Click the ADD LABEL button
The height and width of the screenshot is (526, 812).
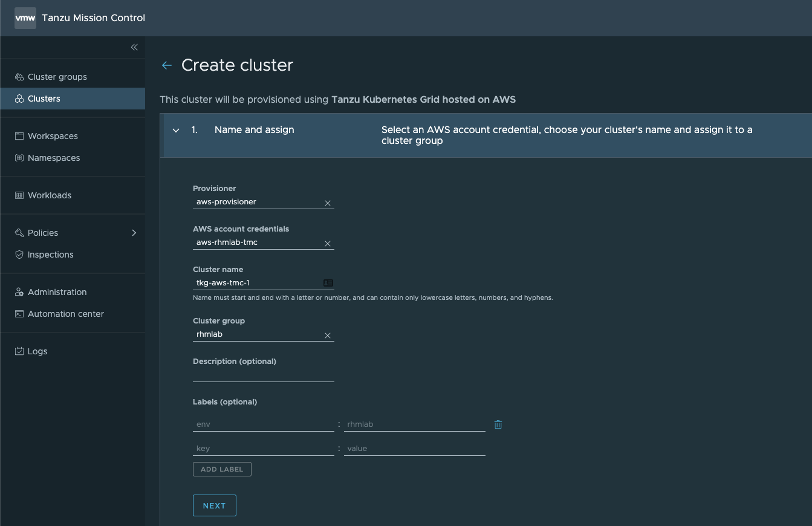[222, 469]
